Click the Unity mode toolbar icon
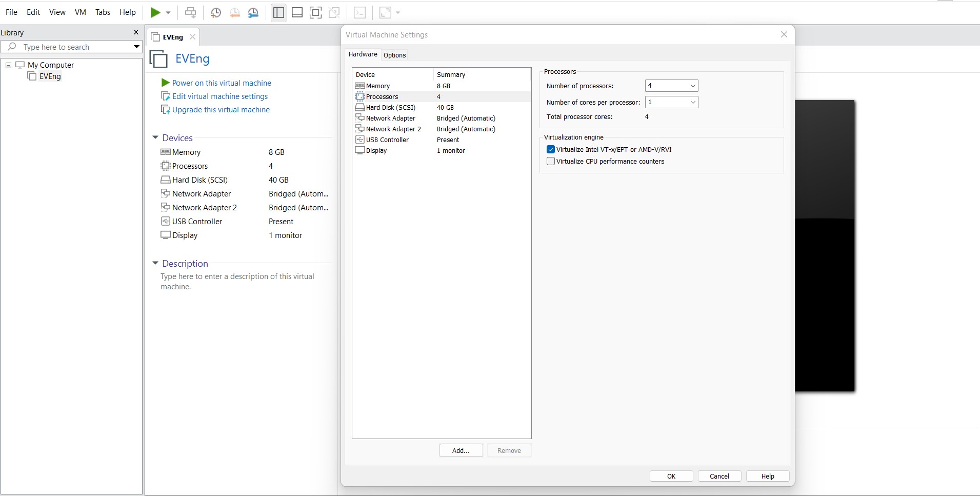Image resolution: width=980 pixels, height=496 pixels. point(334,13)
